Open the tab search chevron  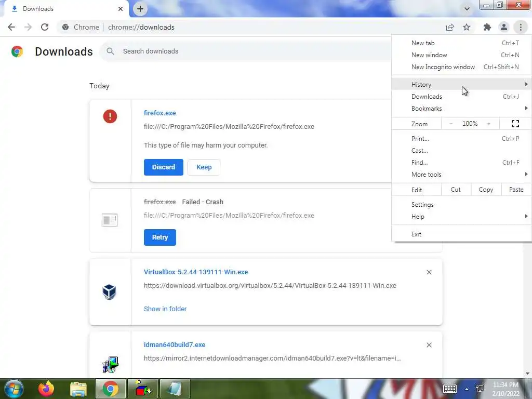coord(467,9)
